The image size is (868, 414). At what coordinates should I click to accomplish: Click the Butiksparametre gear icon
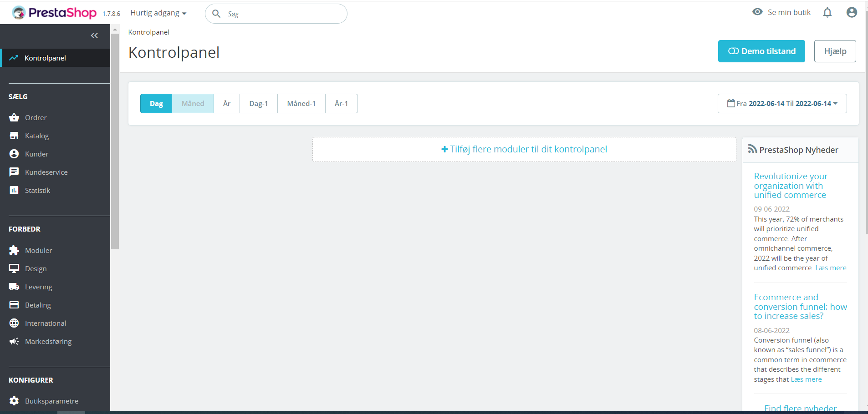14,401
